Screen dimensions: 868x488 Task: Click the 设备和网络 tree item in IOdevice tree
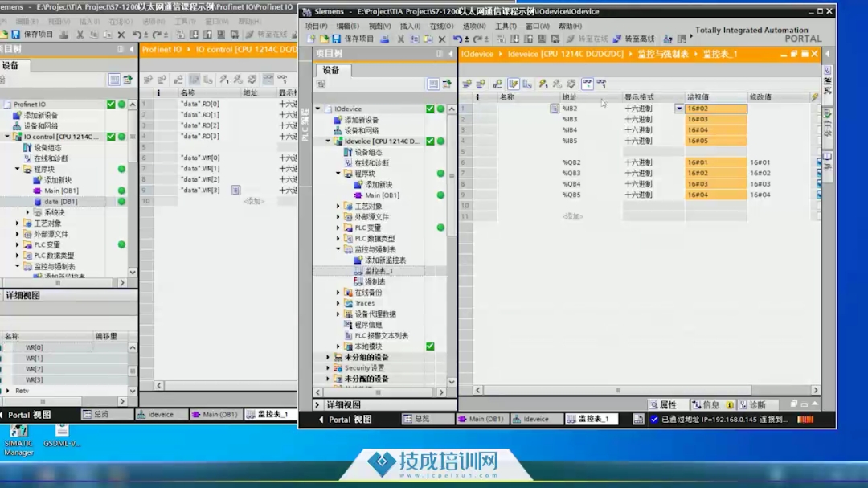click(362, 131)
